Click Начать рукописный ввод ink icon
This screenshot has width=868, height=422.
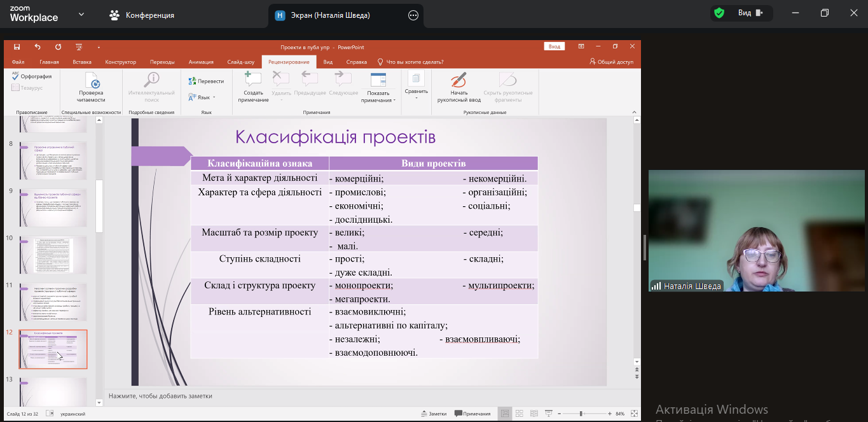tap(458, 80)
